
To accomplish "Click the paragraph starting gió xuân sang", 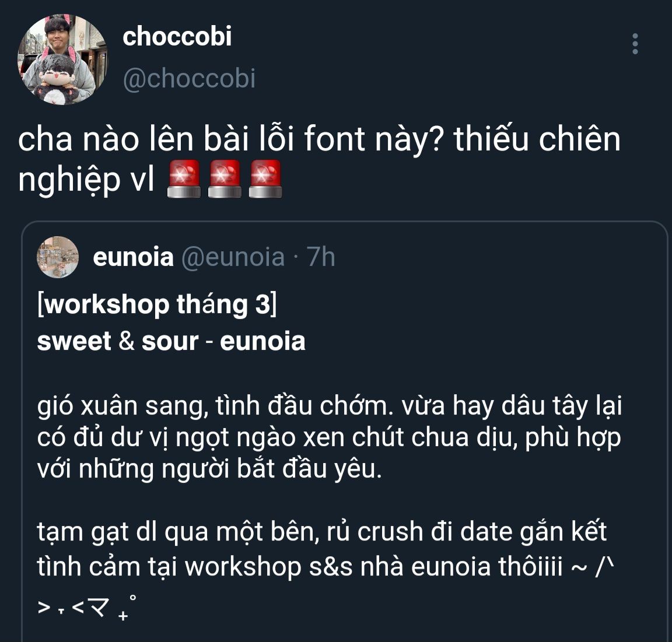I will pyautogui.click(x=330, y=437).
